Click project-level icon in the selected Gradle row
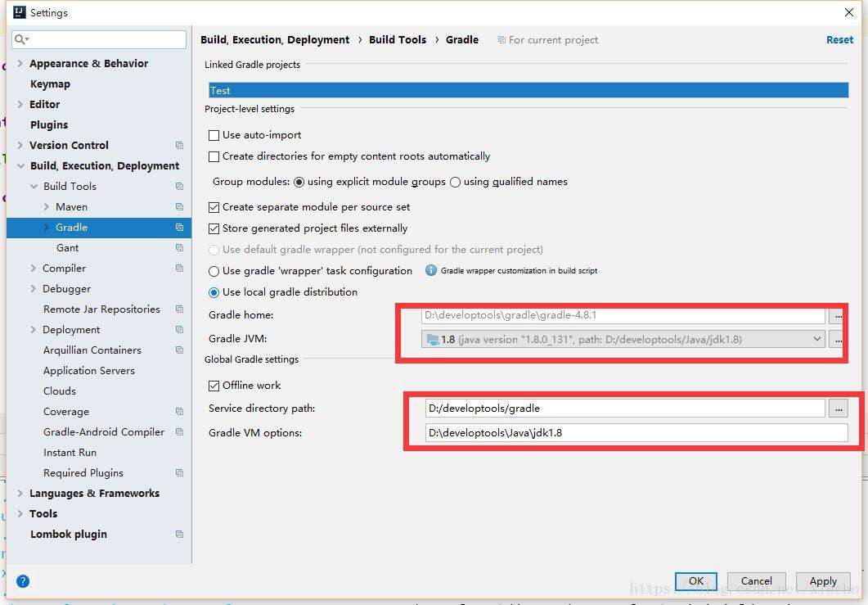Viewport: 868px width, 605px height. (x=179, y=227)
